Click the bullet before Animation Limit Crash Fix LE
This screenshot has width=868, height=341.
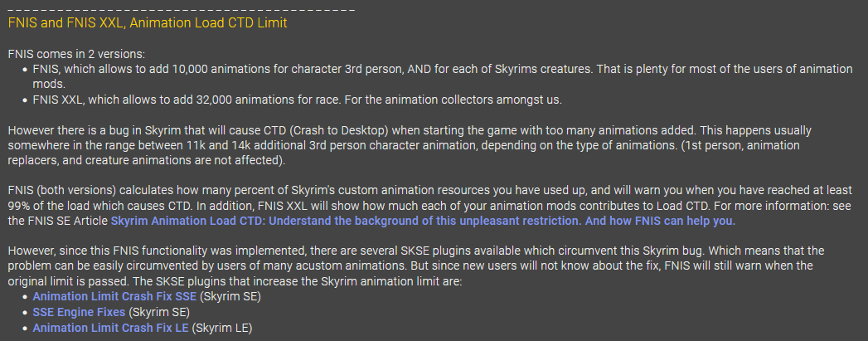pyautogui.click(x=25, y=329)
